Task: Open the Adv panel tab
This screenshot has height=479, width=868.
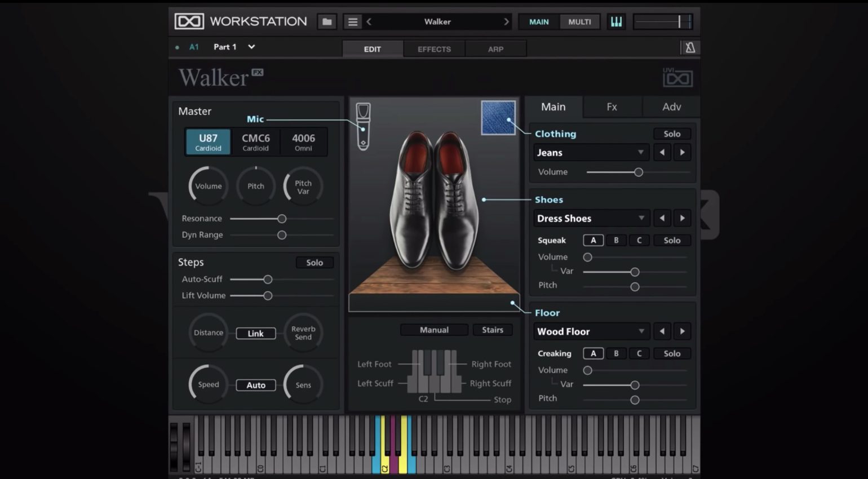Action: (671, 107)
